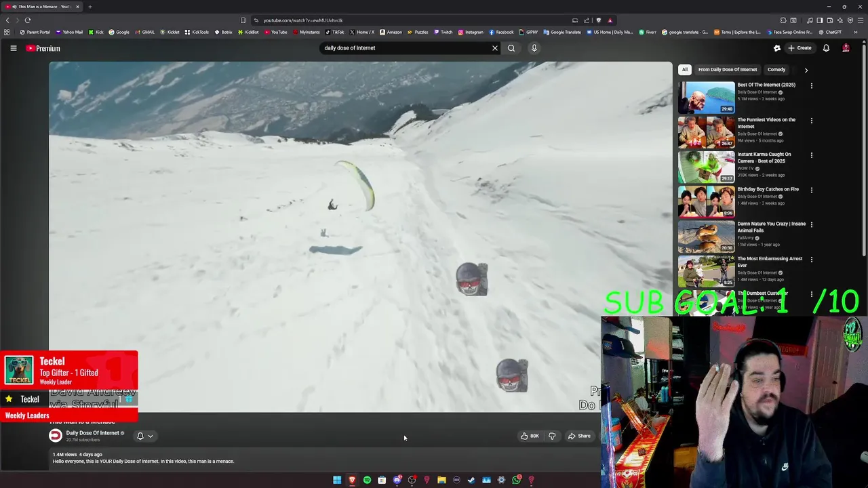
Task: Show hidden bookmarks with the overflow chevron
Action: [x=856, y=32]
